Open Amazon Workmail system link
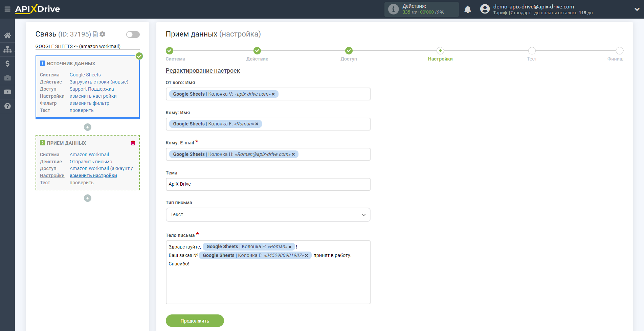The image size is (644, 331). pyautogui.click(x=89, y=155)
